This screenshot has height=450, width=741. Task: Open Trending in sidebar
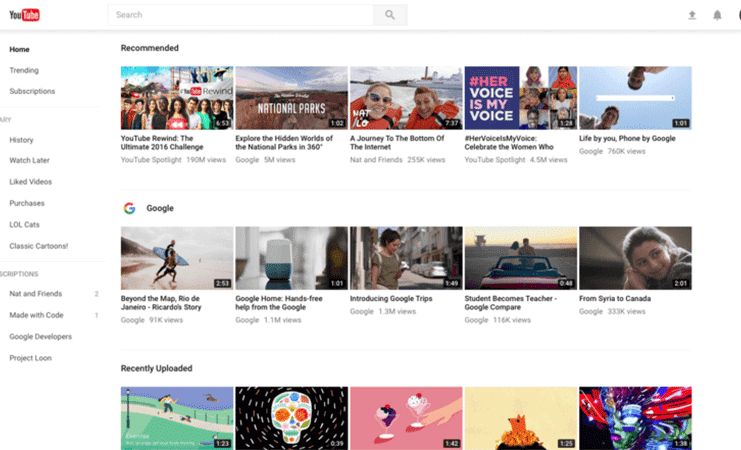point(24,70)
